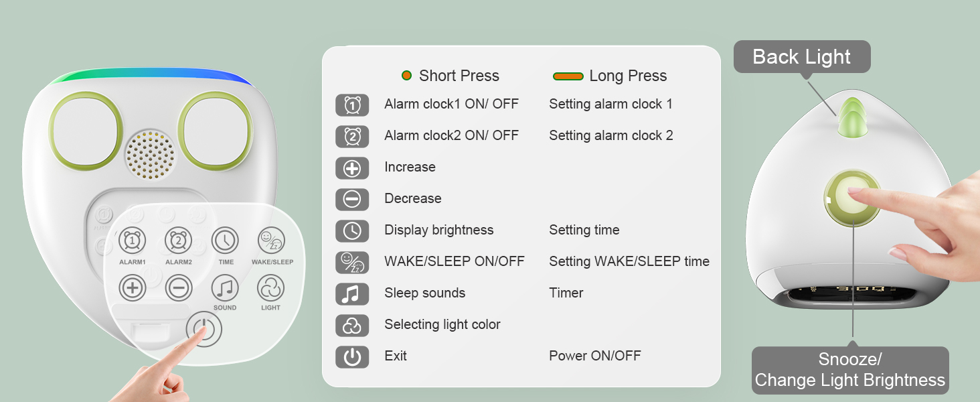
Task: Toggle the WAKE/SLEEP button on the panel
Action: coord(271,241)
